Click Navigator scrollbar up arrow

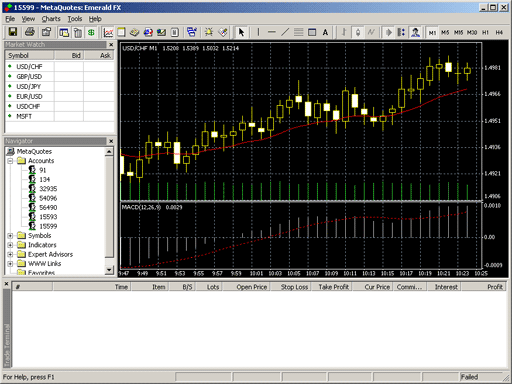pos(109,152)
